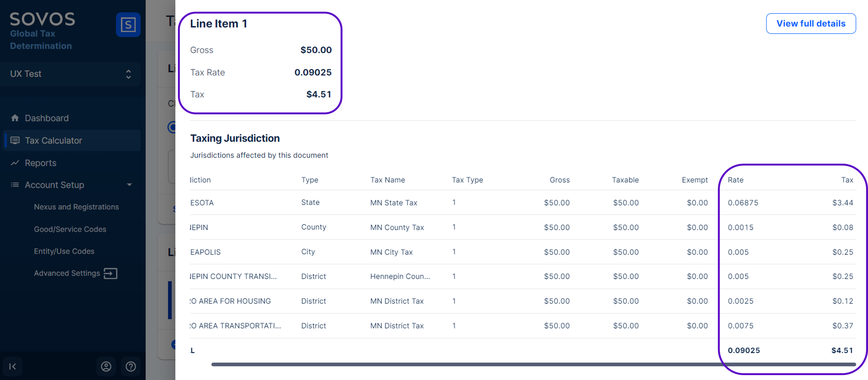Click the Reports trend line icon
Screen dimensions: 868x380
[15, 163]
